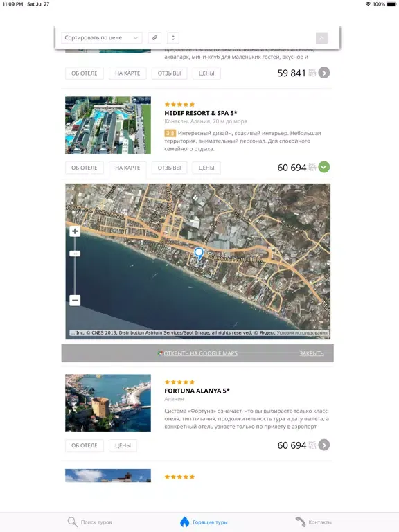Click Конаклы, Алания location line
Viewport: 399px width, 532px height.
point(206,121)
